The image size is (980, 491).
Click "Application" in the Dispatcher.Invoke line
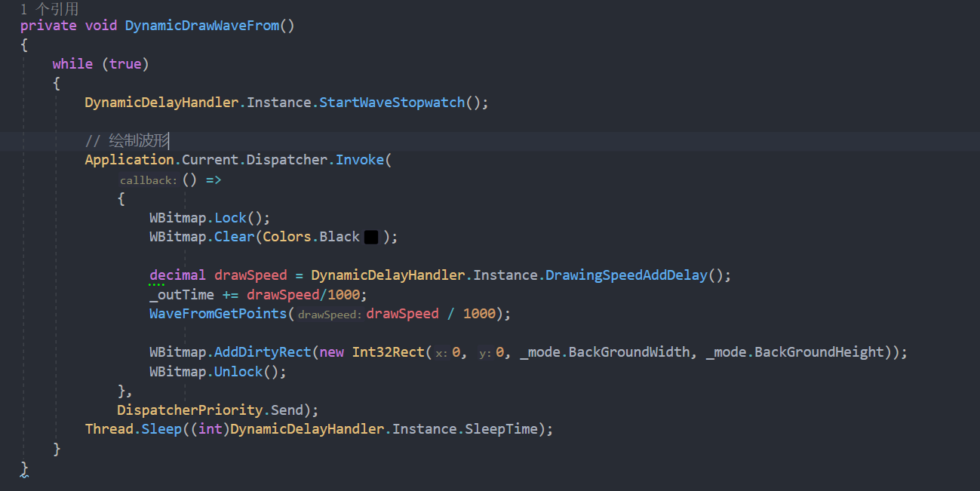(x=130, y=160)
